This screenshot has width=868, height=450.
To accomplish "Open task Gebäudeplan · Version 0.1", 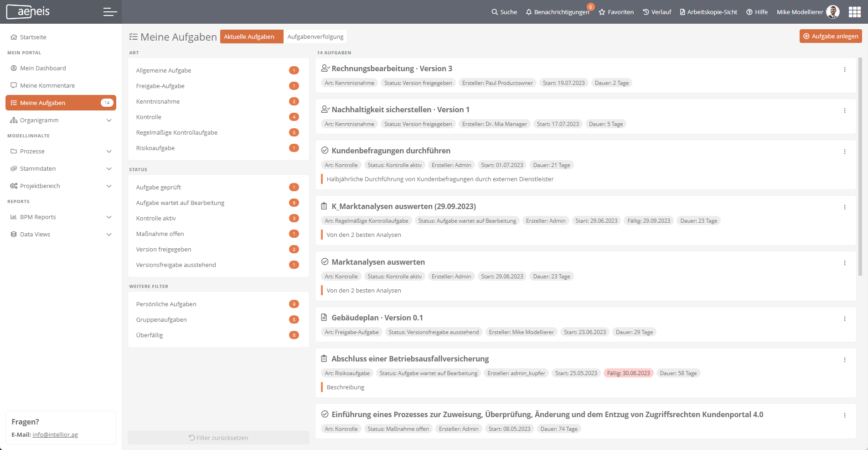I will tap(377, 318).
